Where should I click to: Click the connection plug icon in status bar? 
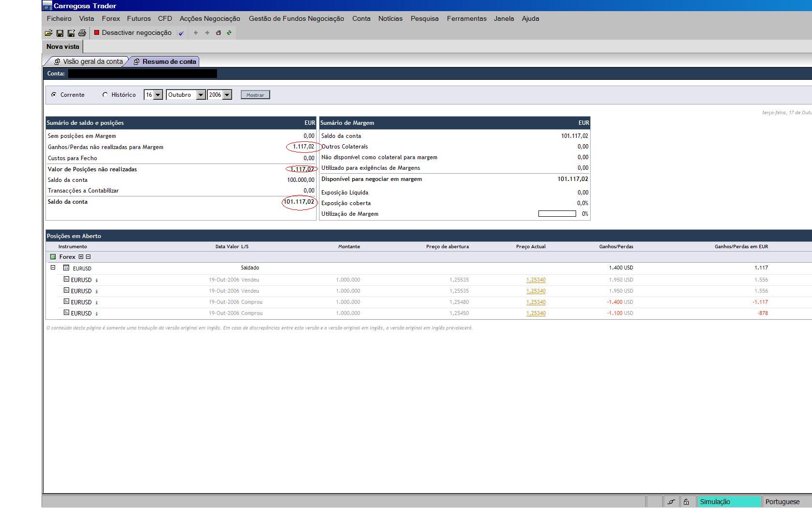tap(671, 502)
